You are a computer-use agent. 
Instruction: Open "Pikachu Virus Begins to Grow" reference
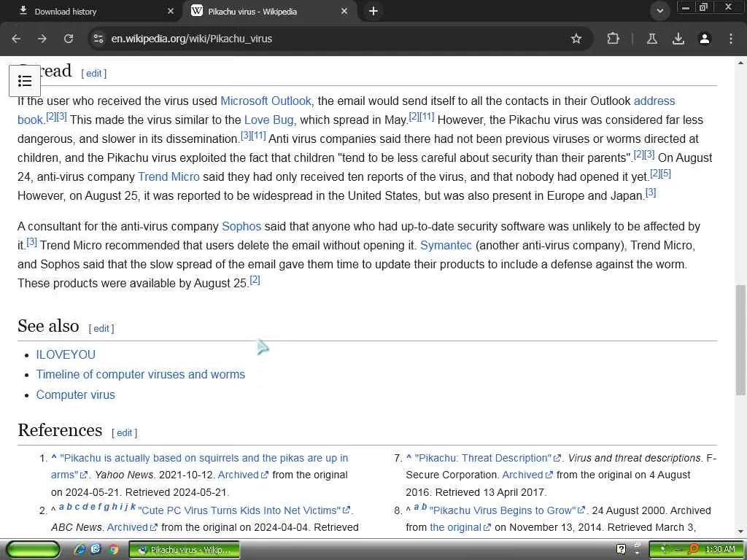(x=507, y=510)
